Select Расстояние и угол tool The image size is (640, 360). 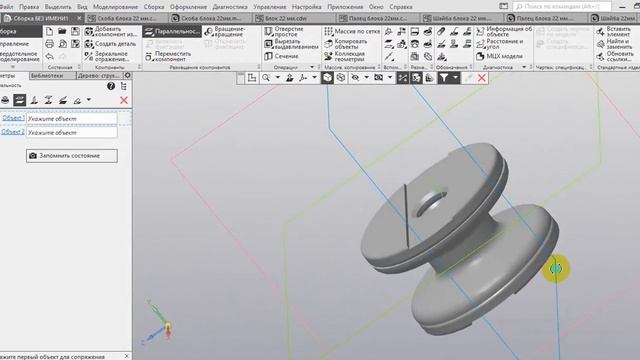(x=500, y=44)
